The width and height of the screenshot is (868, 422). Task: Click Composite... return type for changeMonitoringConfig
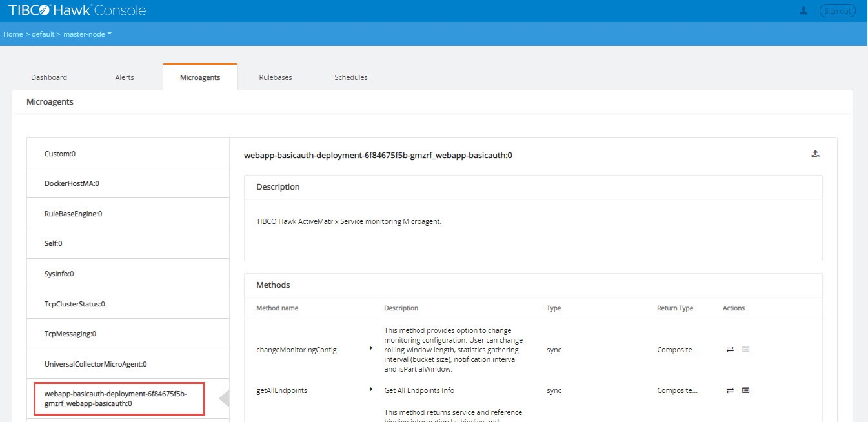click(x=677, y=350)
